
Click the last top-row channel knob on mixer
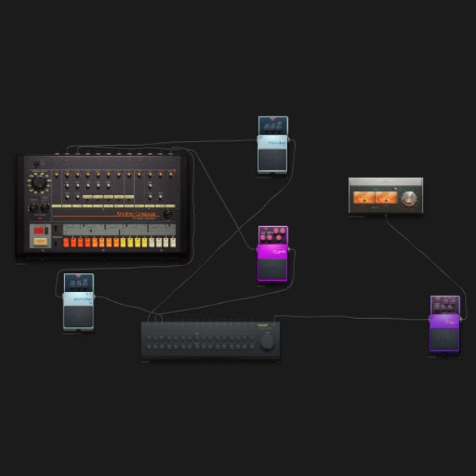(x=251, y=338)
